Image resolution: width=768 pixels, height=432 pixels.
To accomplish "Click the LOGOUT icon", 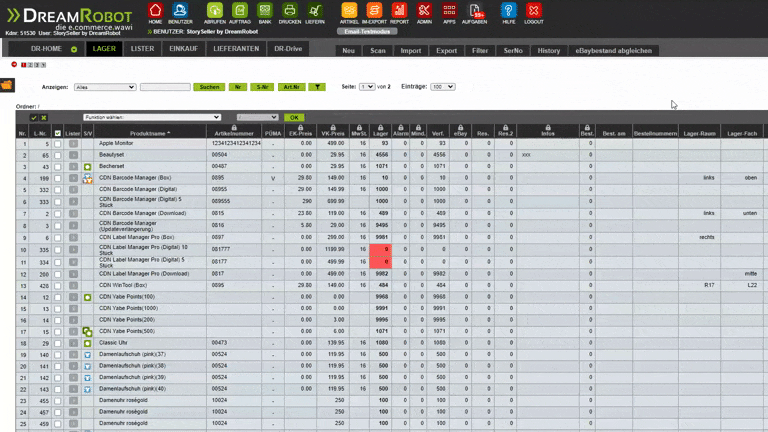I will pos(533,11).
